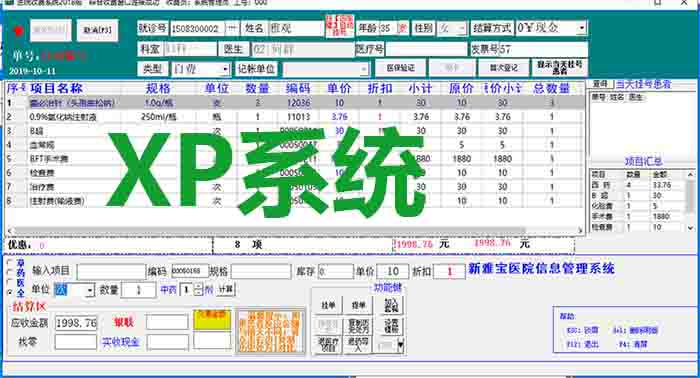Click the 实收现金 cash received field

[x=168, y=342]
